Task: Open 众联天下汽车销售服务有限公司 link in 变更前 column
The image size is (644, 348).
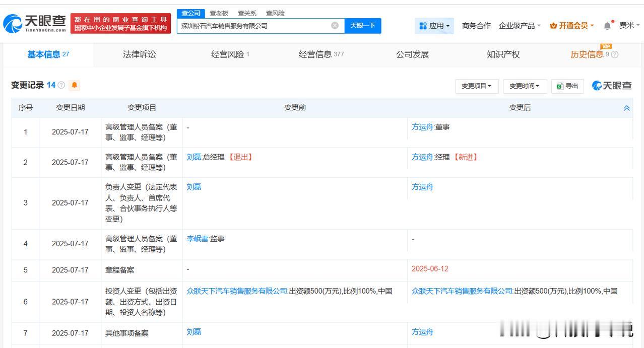Action: click(237, 291)
